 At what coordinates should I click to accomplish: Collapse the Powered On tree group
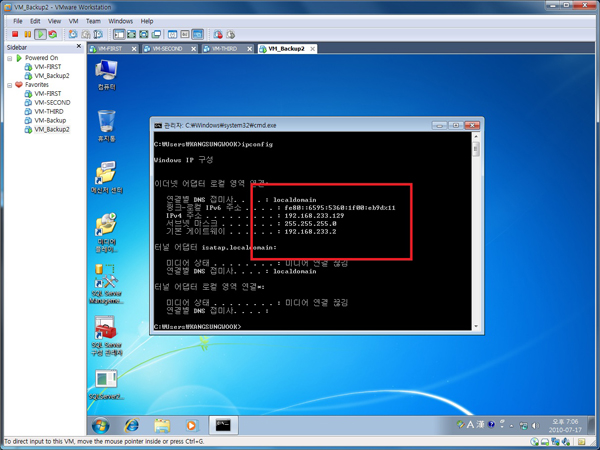[x=10, y=58]
